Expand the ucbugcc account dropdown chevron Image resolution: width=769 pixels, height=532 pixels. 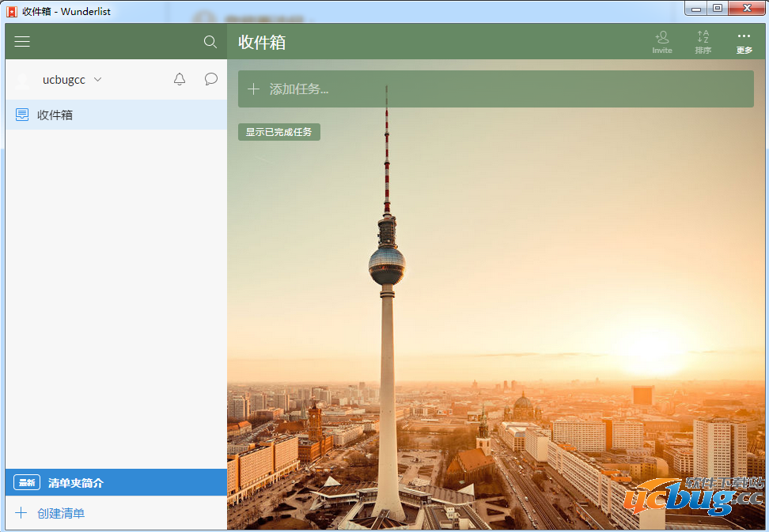(x=98, y=80)
